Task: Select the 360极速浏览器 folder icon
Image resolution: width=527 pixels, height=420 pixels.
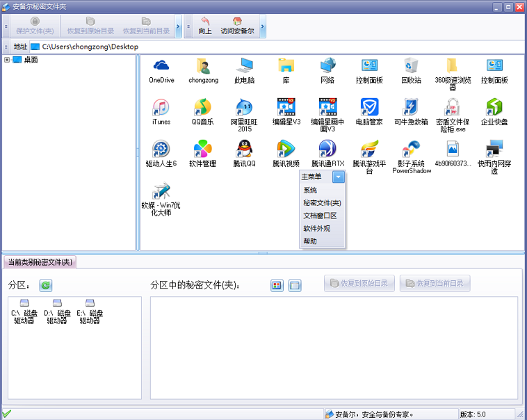Action: coord(453,74)
